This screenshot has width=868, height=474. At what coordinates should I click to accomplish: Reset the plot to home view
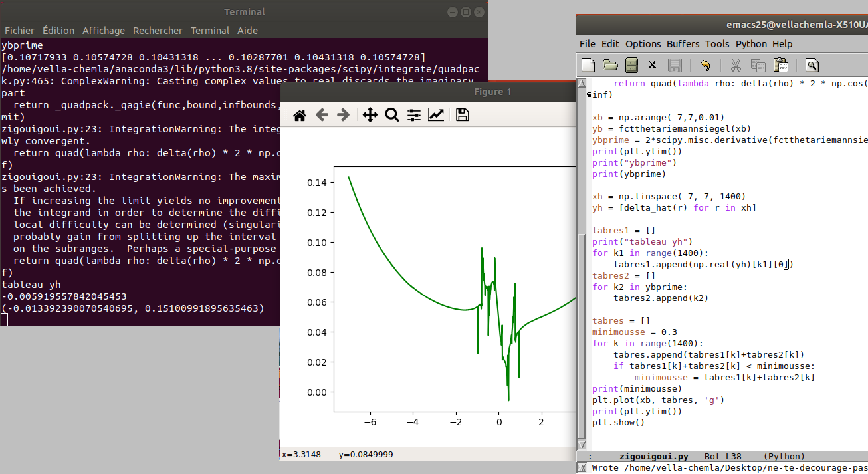point(300,115)
